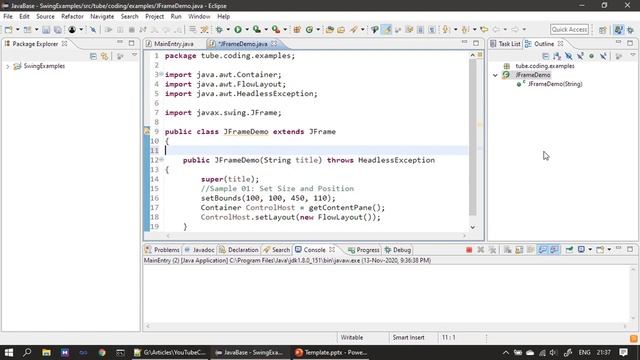Open the Source menu
The width and height of the screenshot is (640, 360).
[45, 16]
